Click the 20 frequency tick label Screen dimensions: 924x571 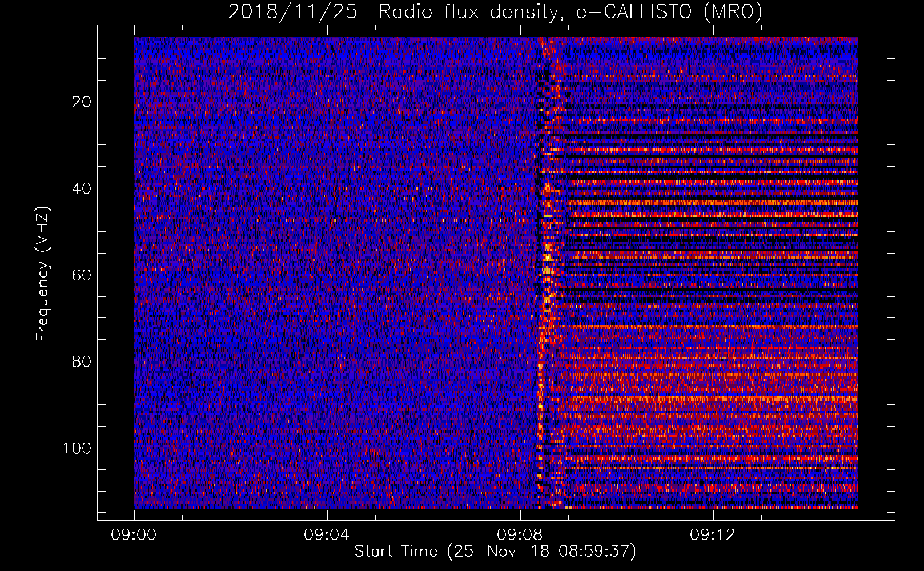tap(82, 102)
